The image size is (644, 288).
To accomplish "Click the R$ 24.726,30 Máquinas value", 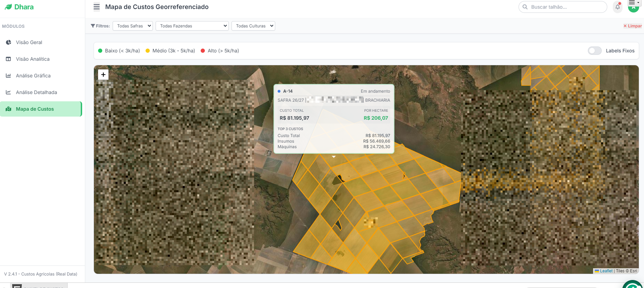I will point(377,147).
